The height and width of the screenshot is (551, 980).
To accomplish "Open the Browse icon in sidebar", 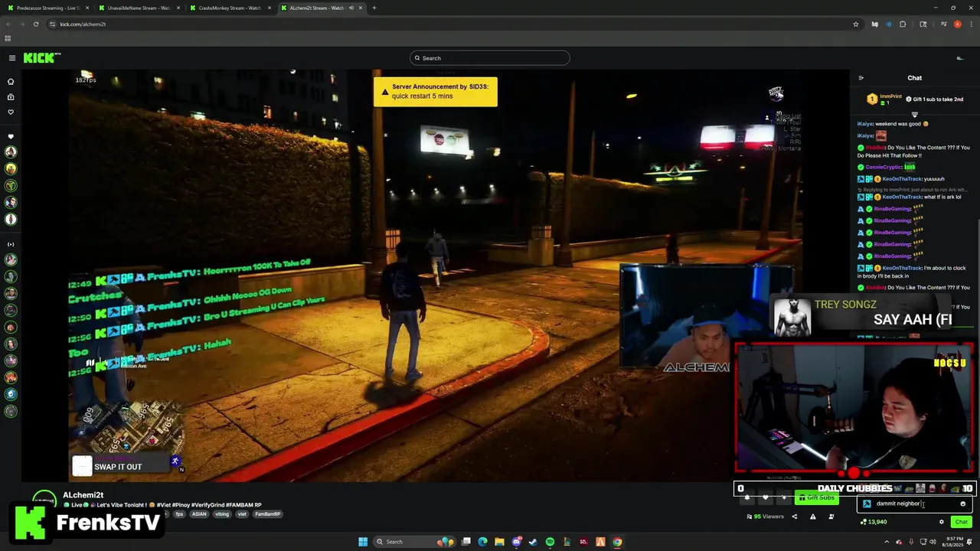I will click(11, 97).
